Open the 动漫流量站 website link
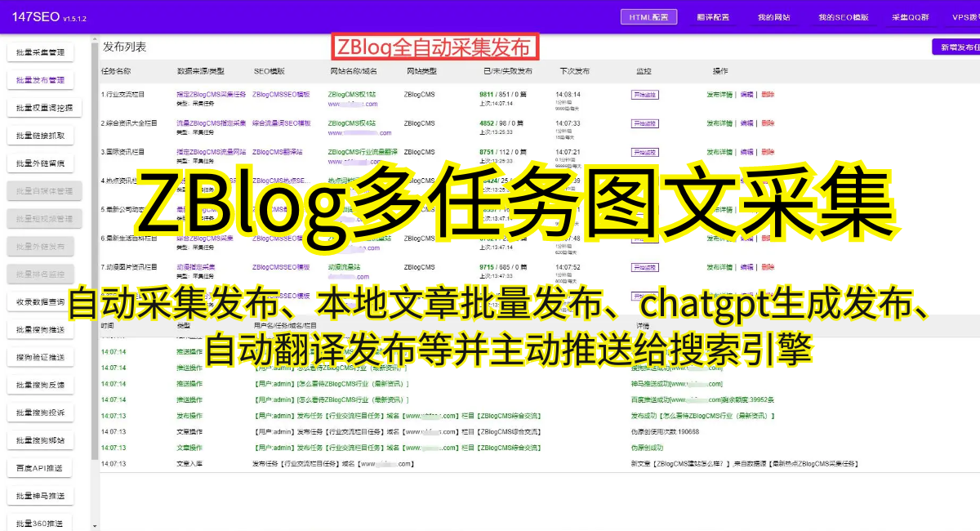The height and width of the screenshot is (531, 980). coord(344,267)
